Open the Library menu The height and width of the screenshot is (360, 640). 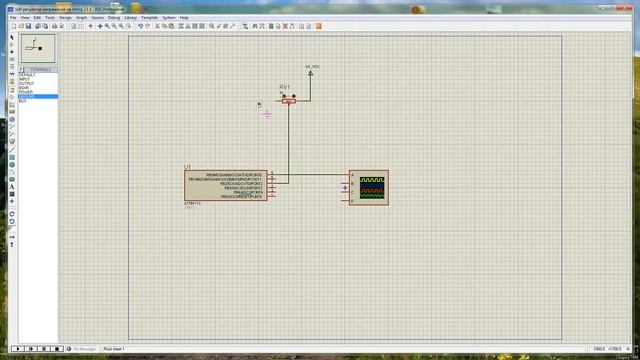pyautogui.click(x=130, y=18)
